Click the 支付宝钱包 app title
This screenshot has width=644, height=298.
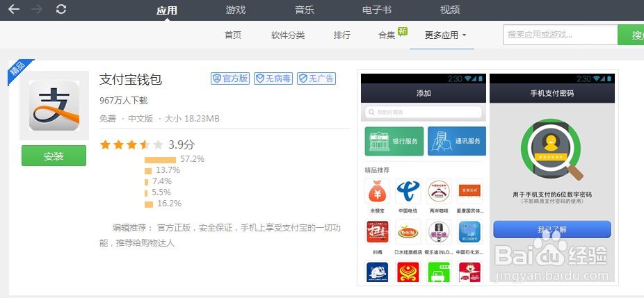131,80
